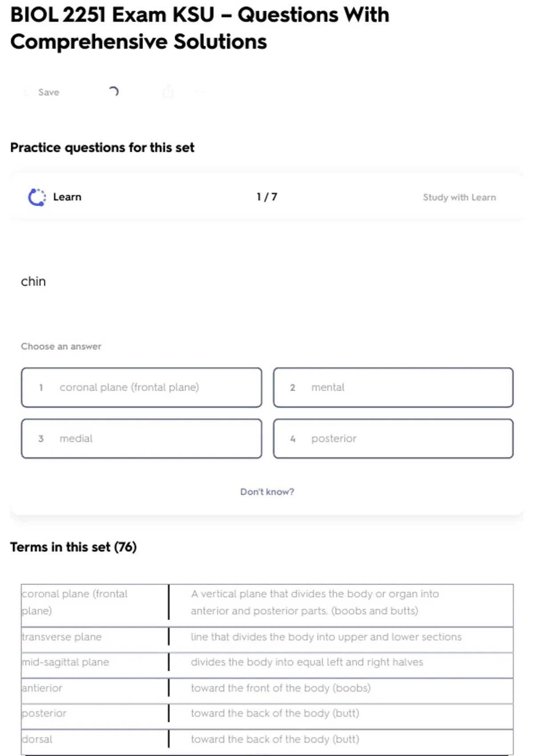Click the 'antierior' term in the list
This screenshot has height=756, width=534.
42,688
